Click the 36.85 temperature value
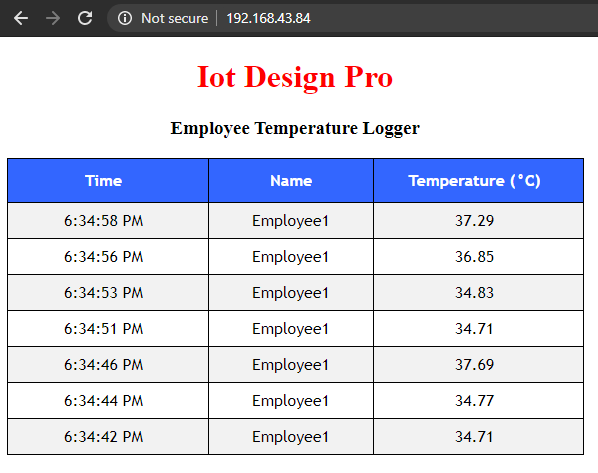Image resolution: width=598 pixels, height=473 pixels. pos(474,257)
